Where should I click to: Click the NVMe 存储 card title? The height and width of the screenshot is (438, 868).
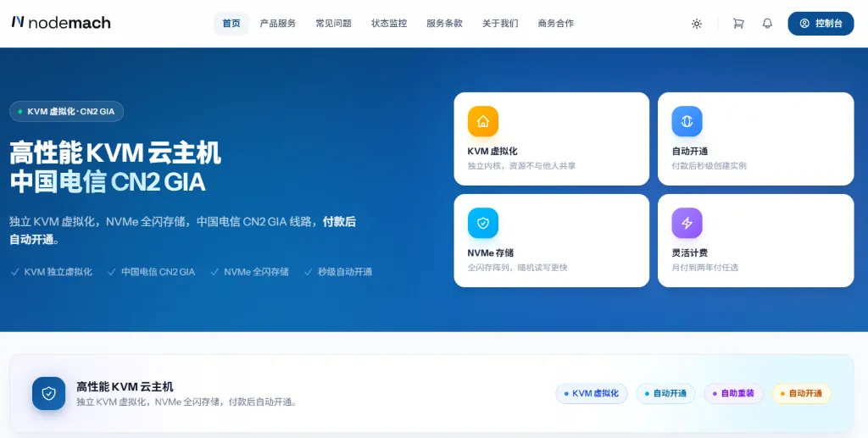[491, 252]
